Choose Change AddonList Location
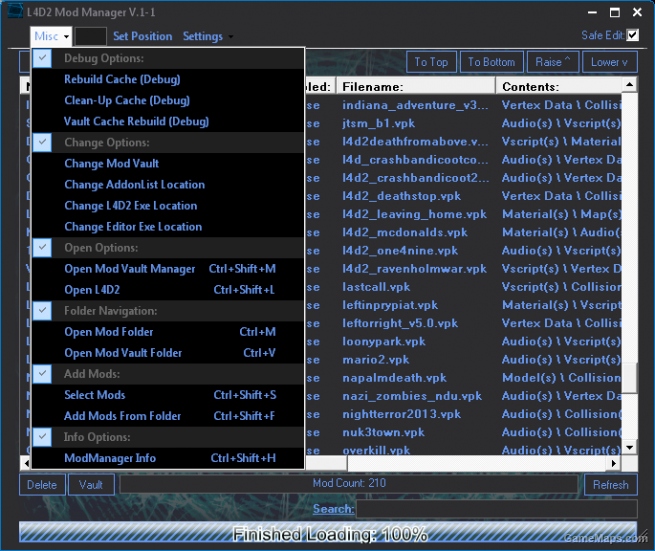This screenshot has height=551, width=655. [168, 185]
